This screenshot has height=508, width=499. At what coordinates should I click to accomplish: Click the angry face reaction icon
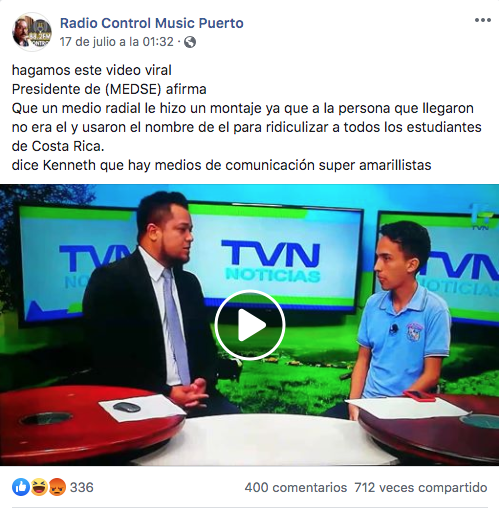[57, 487]
